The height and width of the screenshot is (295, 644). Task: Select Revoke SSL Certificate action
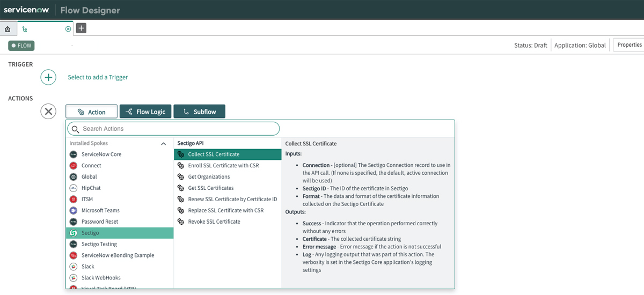(x=214, y=222)
